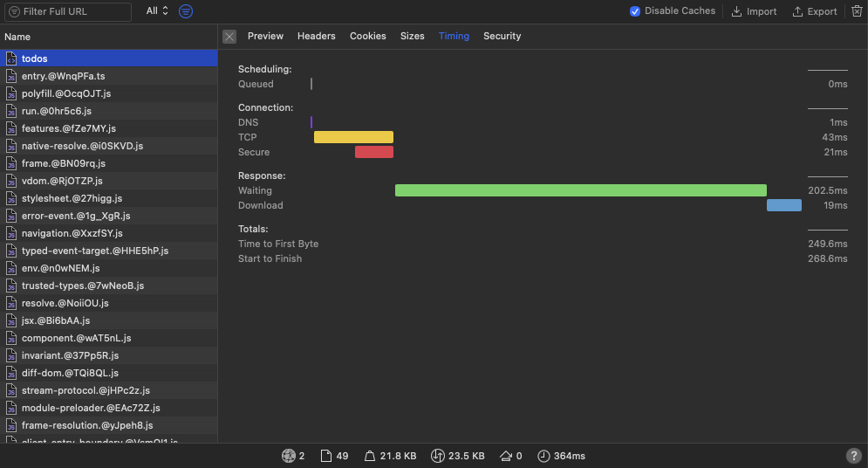Screen dimensions: 868x468
Task: Click the green Waiting timing bar
Action: [581, 190]
